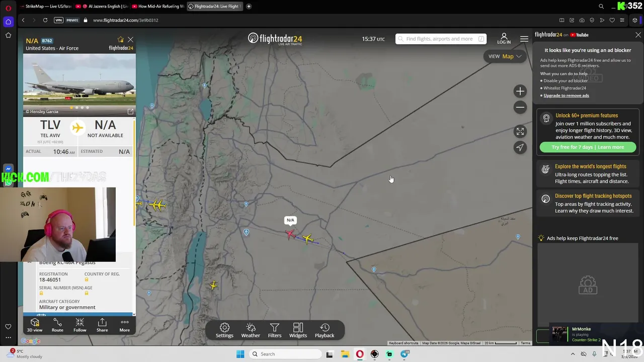The image size is (644, 362).
Task: Open flight Playback
Action: [325, 330]
